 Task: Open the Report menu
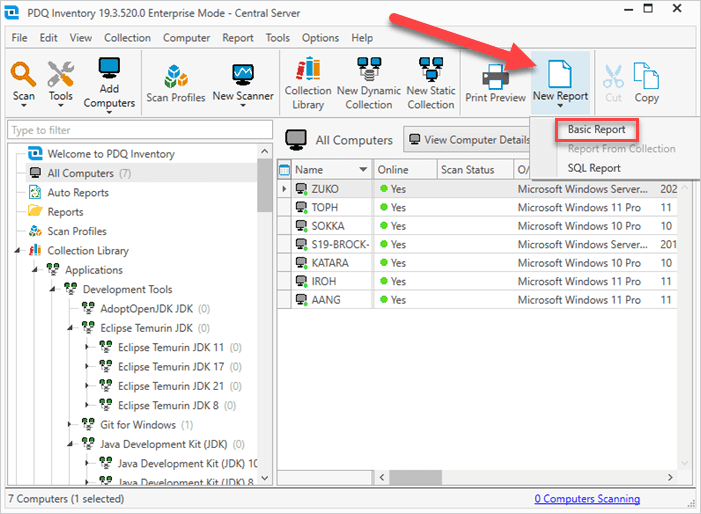coord(238,38)
